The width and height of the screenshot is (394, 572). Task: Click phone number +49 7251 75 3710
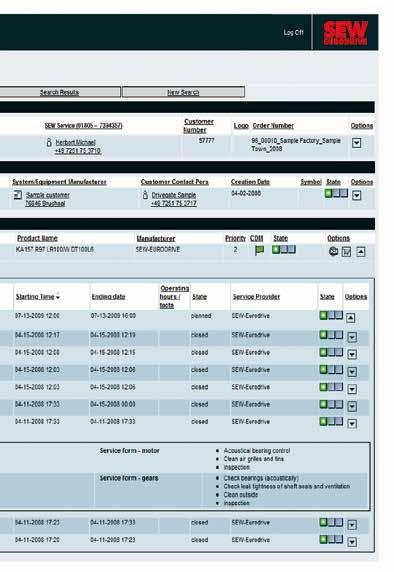[78, 151]
